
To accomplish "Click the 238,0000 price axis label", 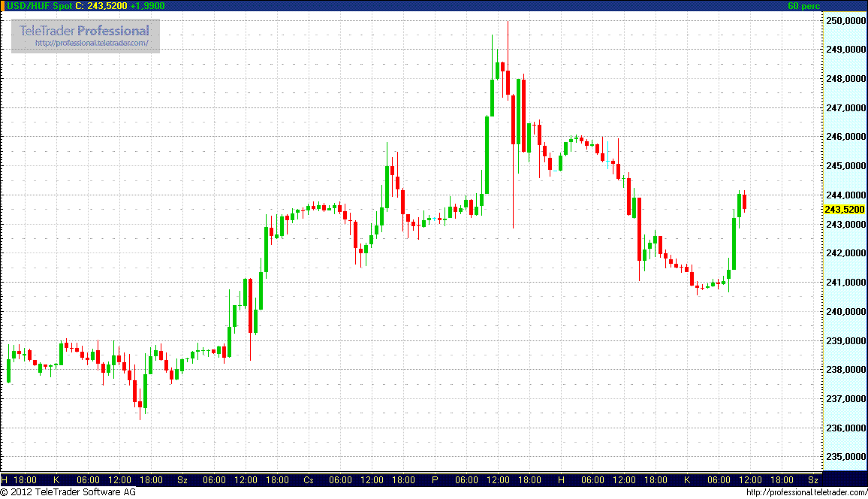I will click(x=846, y=370).
